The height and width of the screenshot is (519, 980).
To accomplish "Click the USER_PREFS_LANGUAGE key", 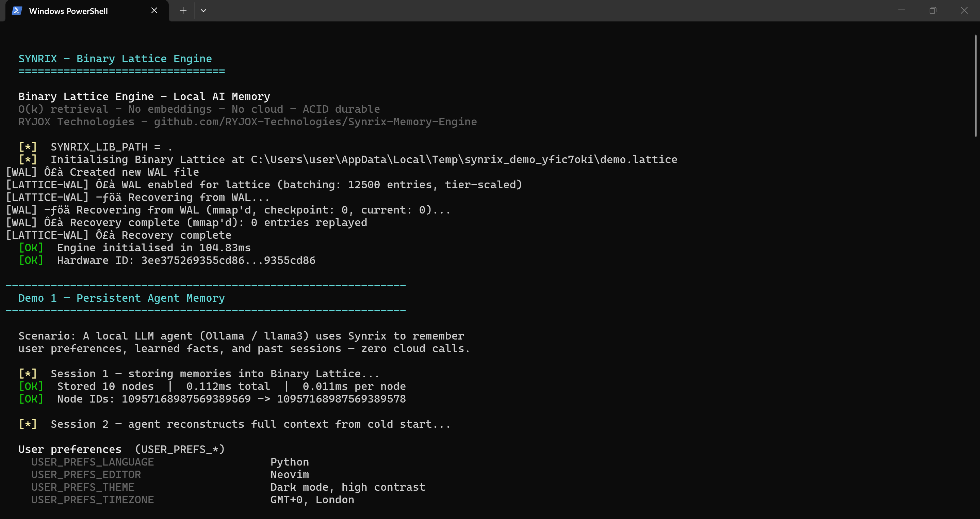I will point(93,462).
